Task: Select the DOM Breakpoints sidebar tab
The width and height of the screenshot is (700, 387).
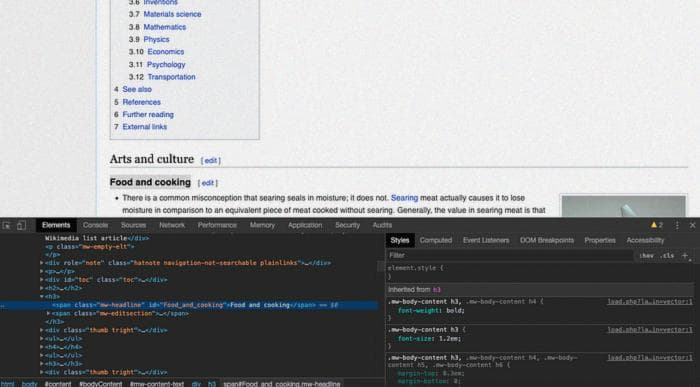Action: tap(546, 240)
